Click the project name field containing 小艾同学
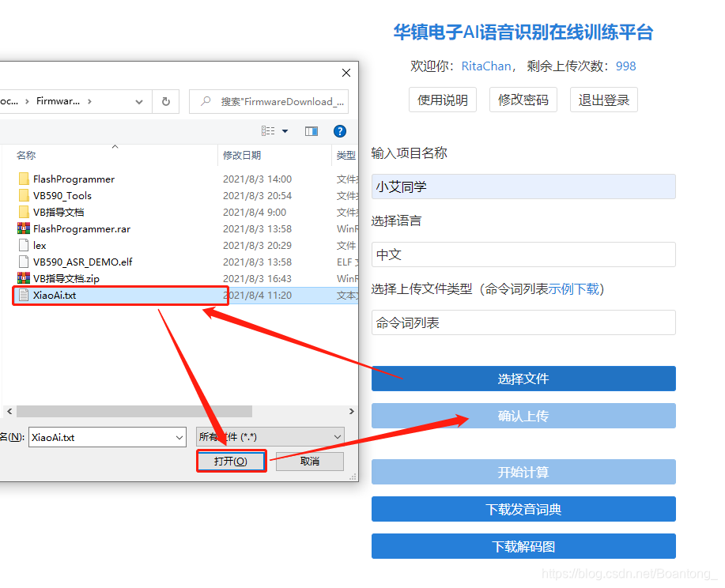725x588 pixels. click(523, 187)
